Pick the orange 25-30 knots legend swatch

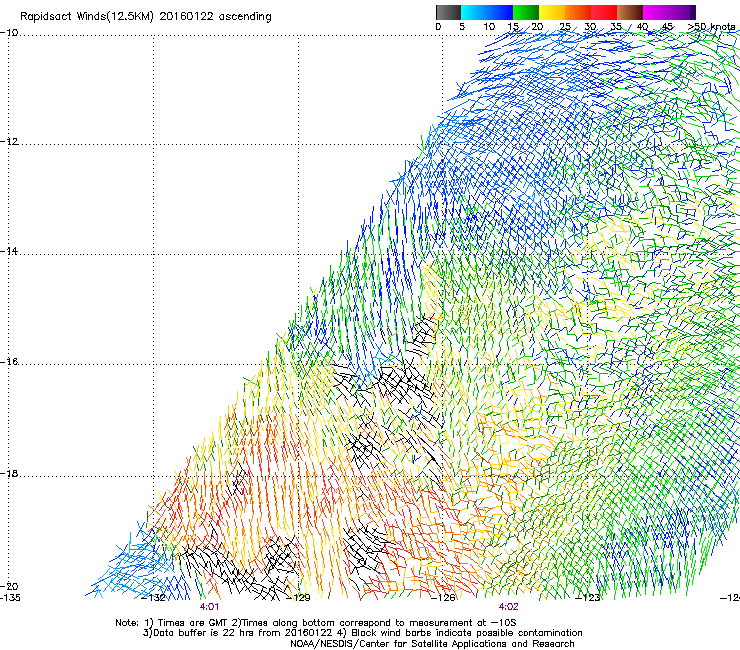pyautogui.click(x=578, y=12)
